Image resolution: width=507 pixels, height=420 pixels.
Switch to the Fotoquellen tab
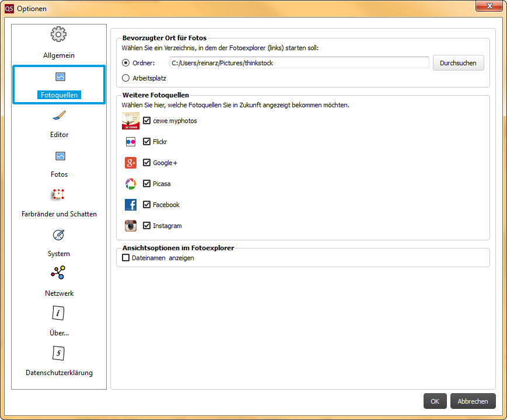click(x=59, y=85)
